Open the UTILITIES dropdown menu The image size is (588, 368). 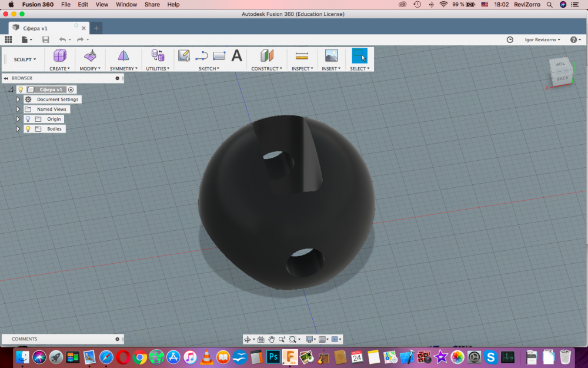[158, 69]
